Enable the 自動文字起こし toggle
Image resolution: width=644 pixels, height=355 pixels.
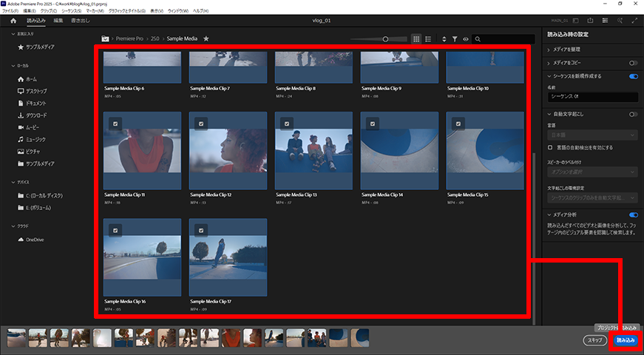[x=633, y=114]
